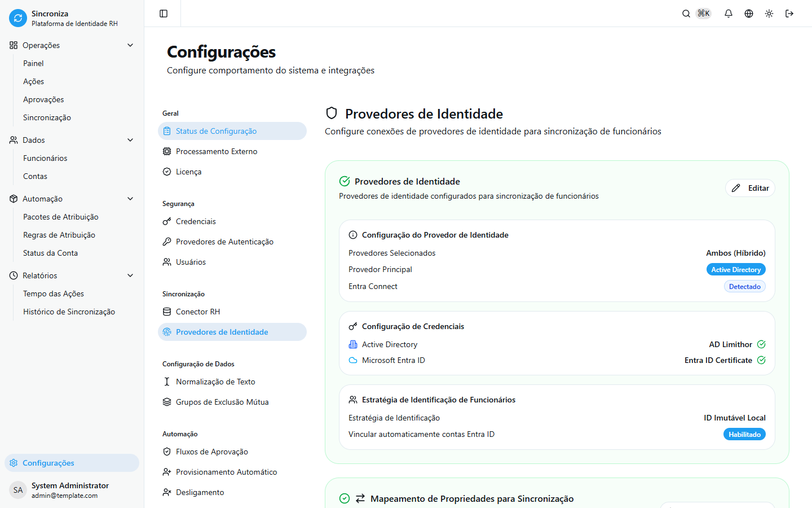
Task: Toggle the Detectado badge for Entra Connect
Action: tap(745, 286)
